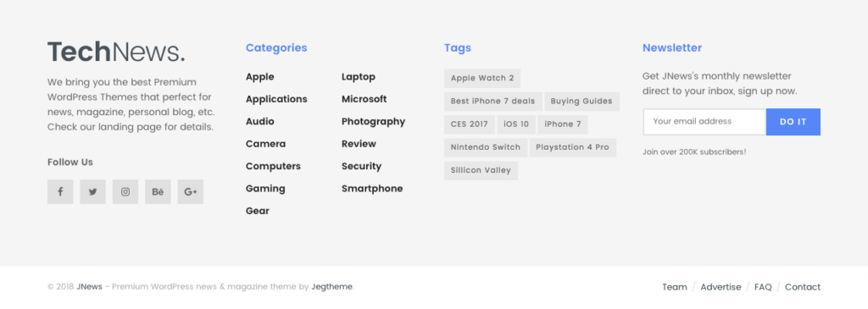Visit the Jegtheme link in copyright

pos(331,287)
